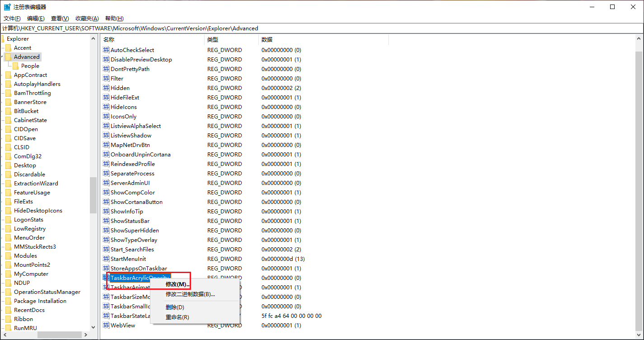
Task: Click the Registry Editor app icon in title bar
Action: pos(8,7)
